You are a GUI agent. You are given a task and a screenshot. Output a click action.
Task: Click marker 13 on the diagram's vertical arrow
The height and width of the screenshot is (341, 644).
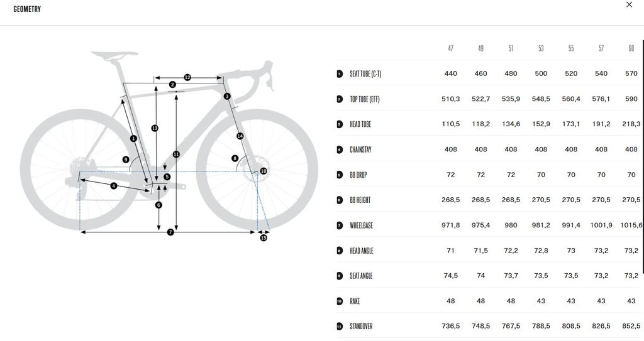click(x=155, y=128)
